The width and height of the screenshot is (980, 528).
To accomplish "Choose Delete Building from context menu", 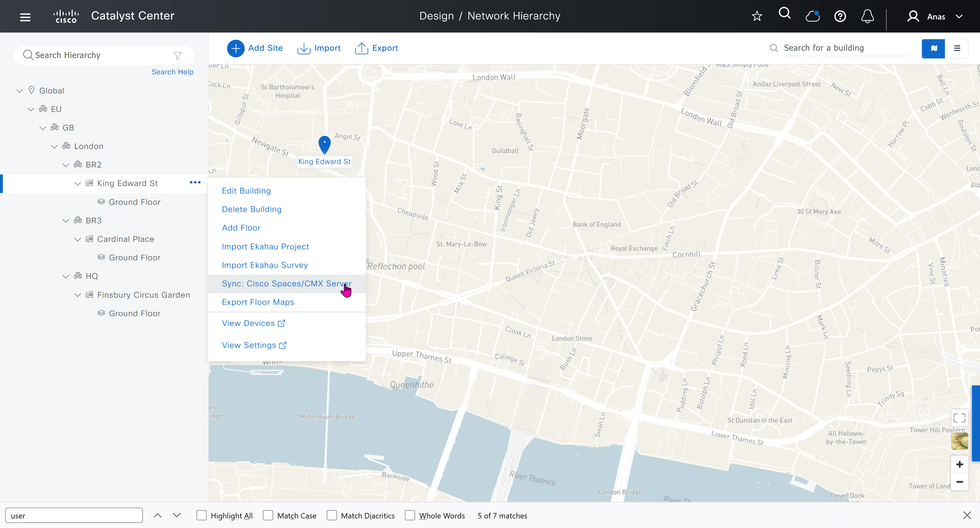I will click(x=251, y=209).
